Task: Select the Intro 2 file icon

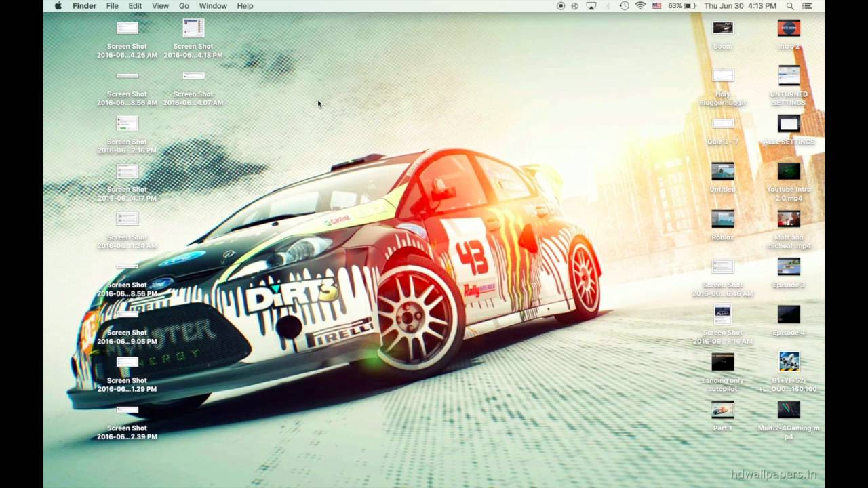Action: (789, 28)
